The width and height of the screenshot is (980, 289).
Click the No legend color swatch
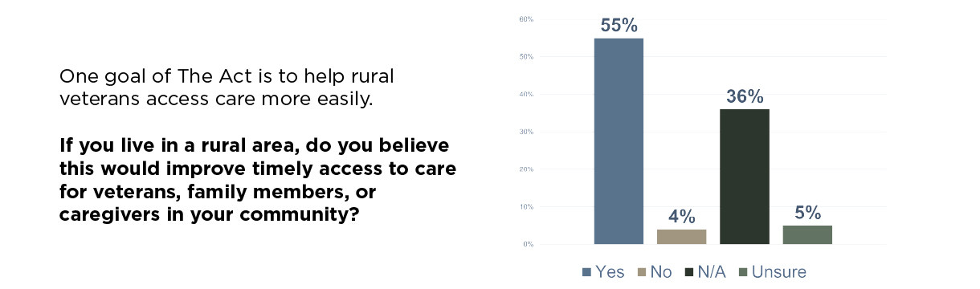(642, 272)
